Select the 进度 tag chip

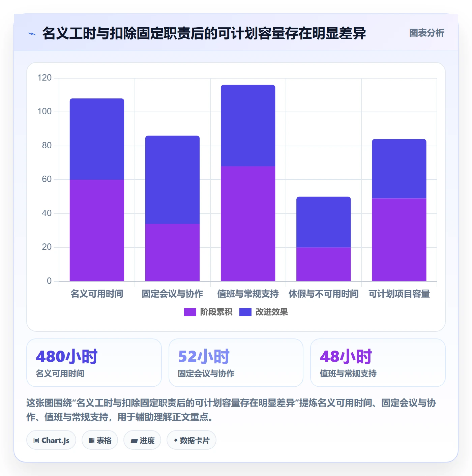[x=142, y=440]
